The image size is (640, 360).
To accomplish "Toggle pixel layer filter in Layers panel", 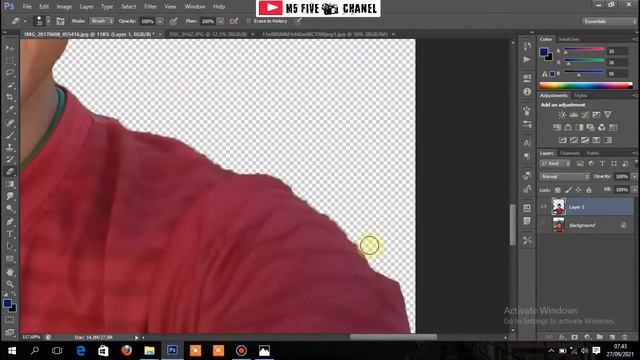I will pyautogui.click(x=580, y=164).
